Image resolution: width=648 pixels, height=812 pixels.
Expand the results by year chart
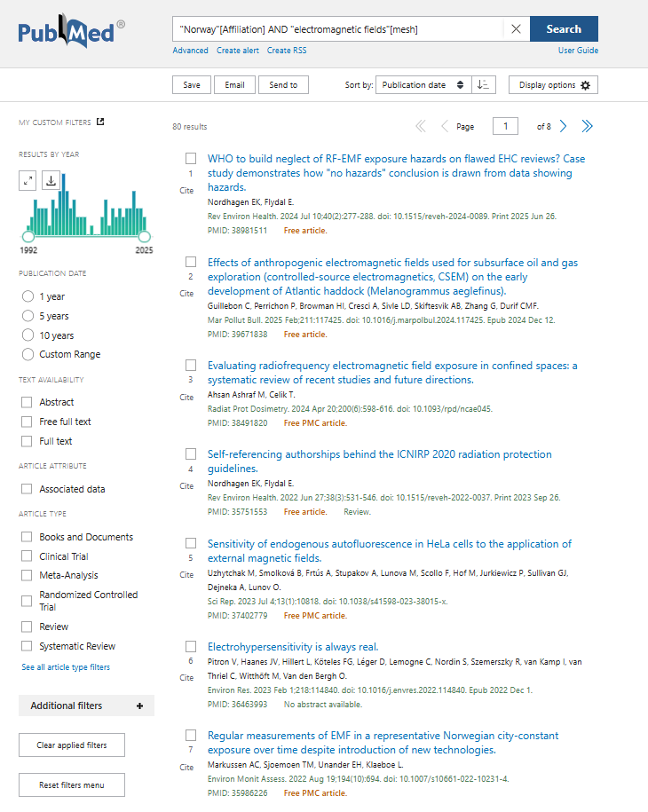(28, 180)
